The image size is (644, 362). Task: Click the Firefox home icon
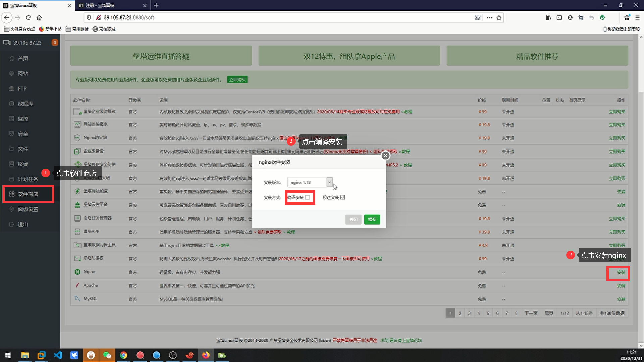(x=39, y=18)
